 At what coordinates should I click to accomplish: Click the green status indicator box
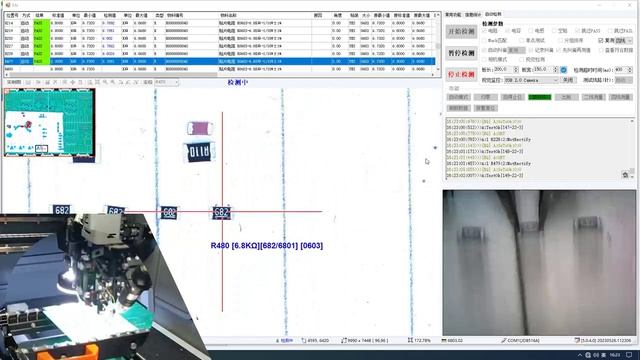click(x=540, y=97)
